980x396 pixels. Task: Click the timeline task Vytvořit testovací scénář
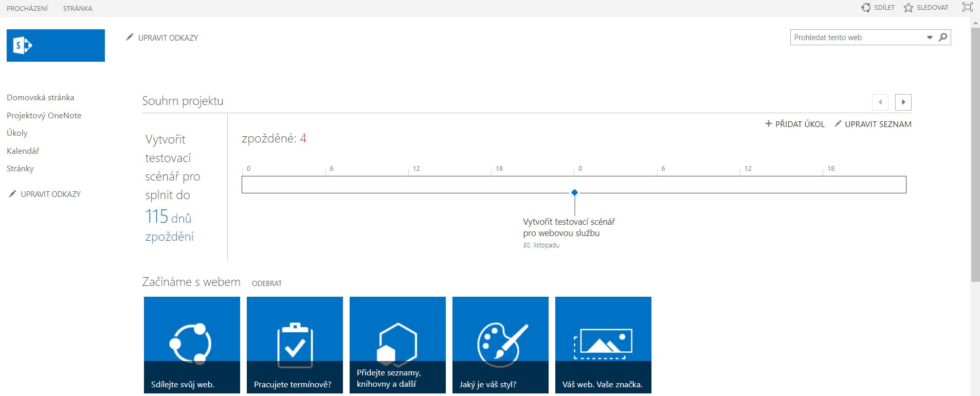pyautogui.click(x=569, y=227)
